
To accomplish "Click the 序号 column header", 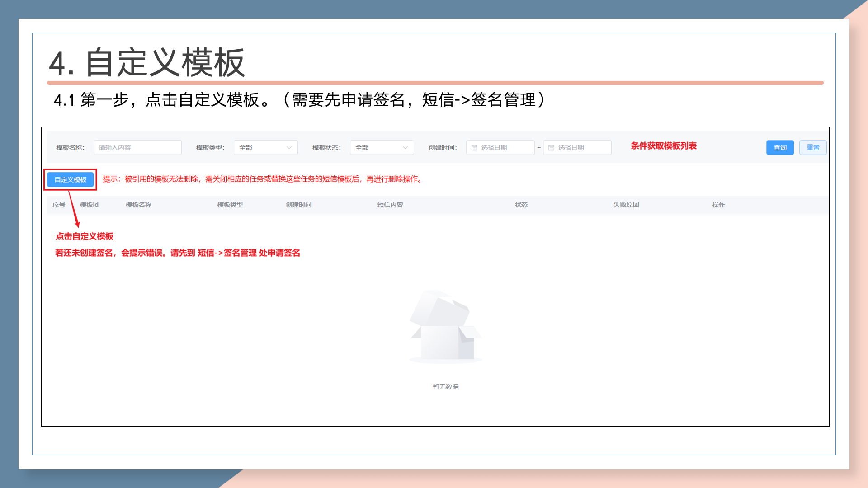I will point(59,205).
